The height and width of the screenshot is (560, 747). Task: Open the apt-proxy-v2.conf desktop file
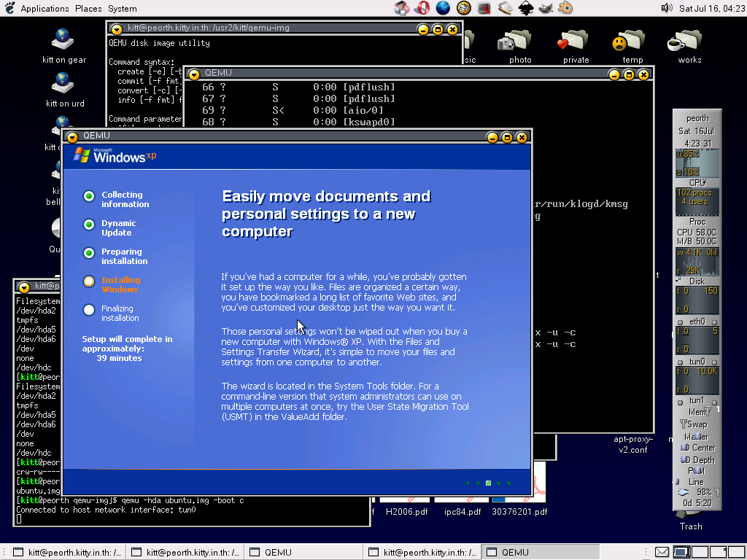click(633, 444)
